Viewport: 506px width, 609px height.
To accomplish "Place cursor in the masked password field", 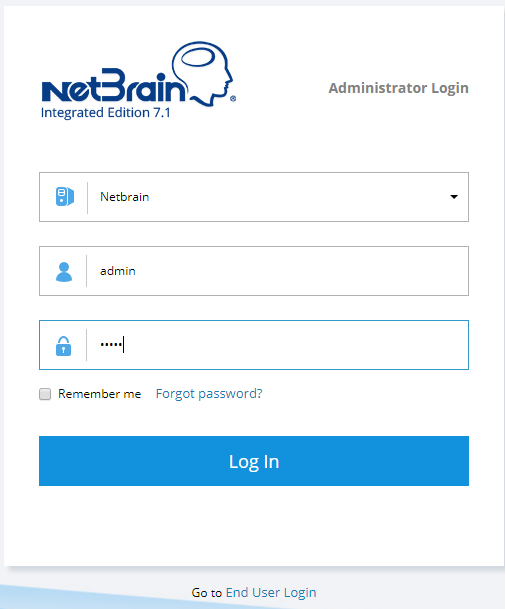I will pos(254,345).
